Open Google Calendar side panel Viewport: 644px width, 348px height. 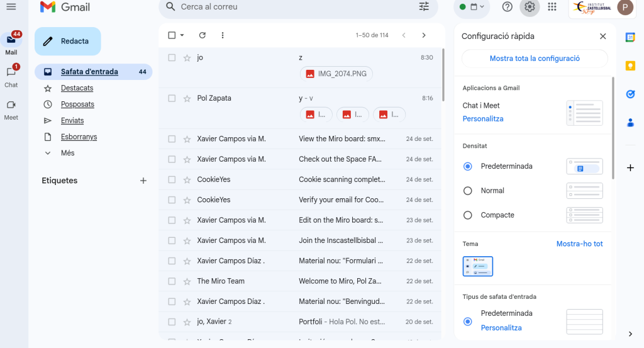(x=630, y=37)
